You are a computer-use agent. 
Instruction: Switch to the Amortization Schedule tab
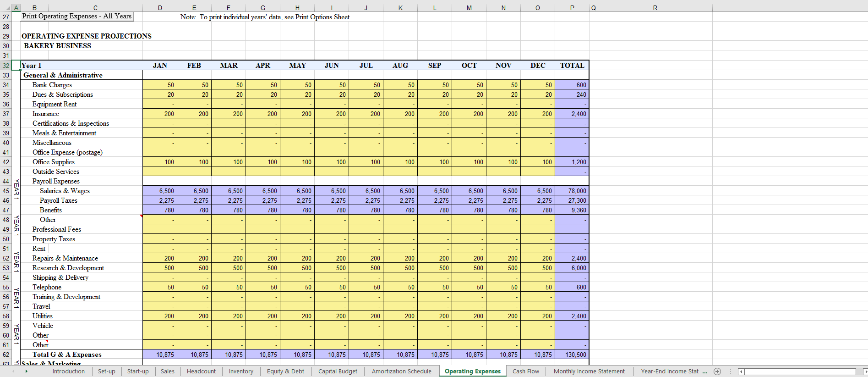pyautogui.click(x=401, y=371)
